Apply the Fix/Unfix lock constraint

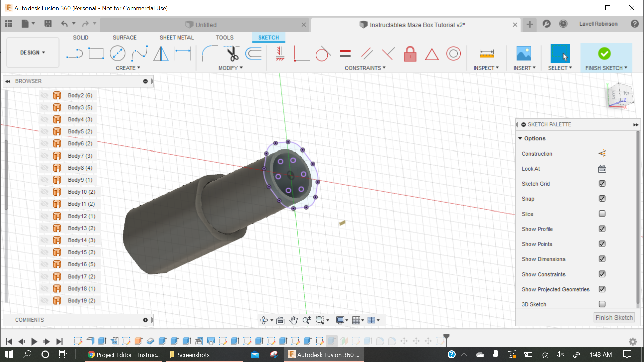click(x=410, y=54)
